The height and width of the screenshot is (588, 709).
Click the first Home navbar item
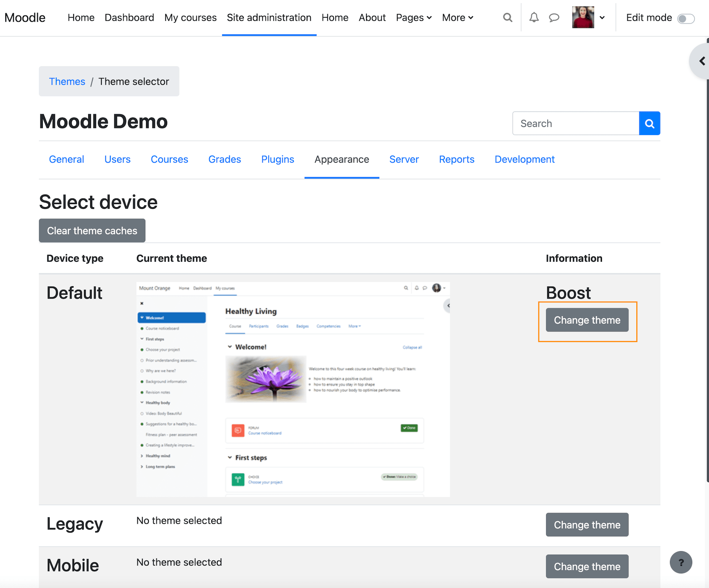point(81,18)
